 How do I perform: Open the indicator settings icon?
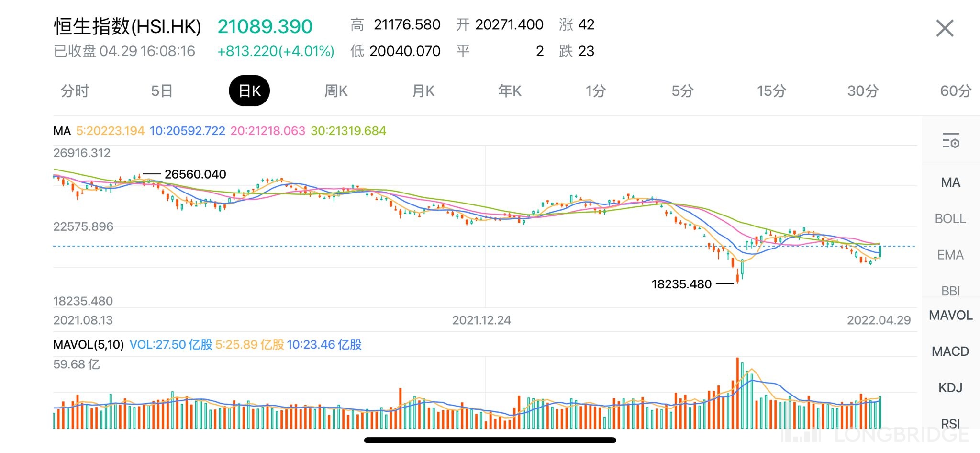pyautogui.click(x=950, y=141)
